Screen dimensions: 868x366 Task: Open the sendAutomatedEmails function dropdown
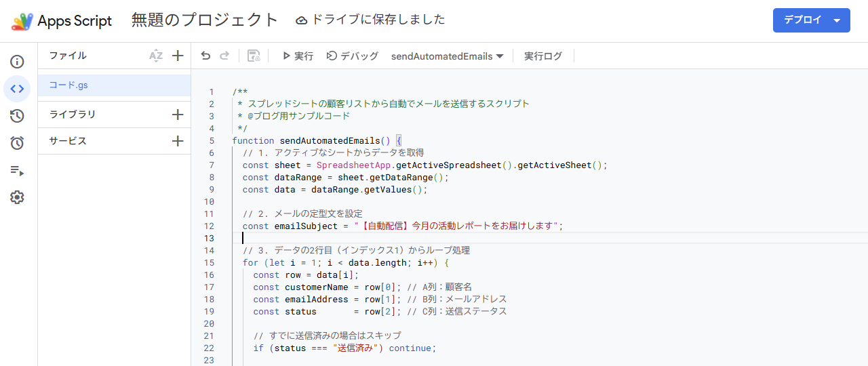[x=447, y=56]
